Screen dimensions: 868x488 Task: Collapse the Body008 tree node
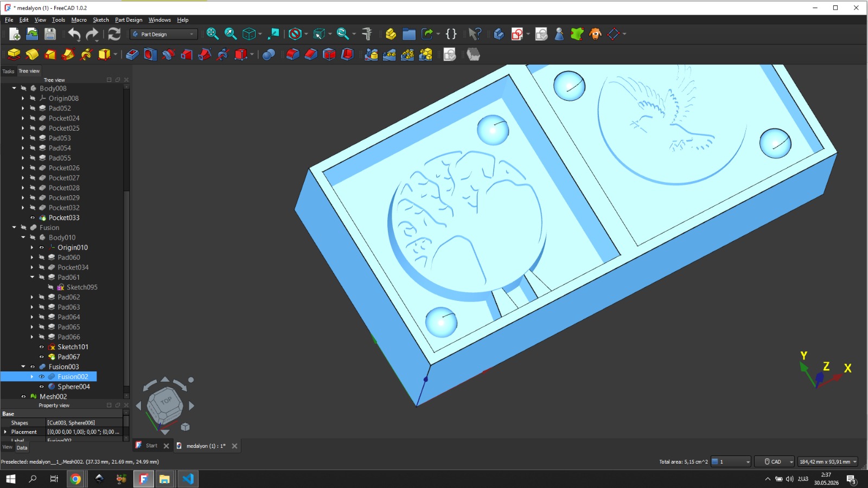coord(14,88)
